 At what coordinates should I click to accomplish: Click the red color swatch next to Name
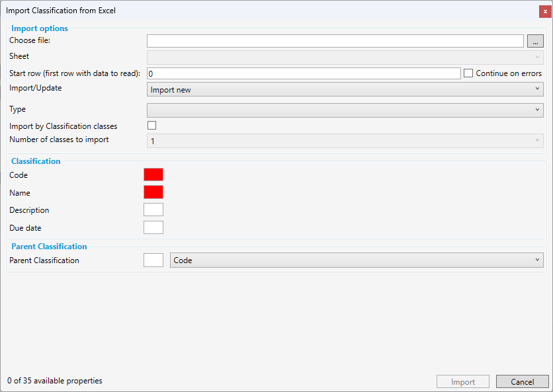pos(153,192)
